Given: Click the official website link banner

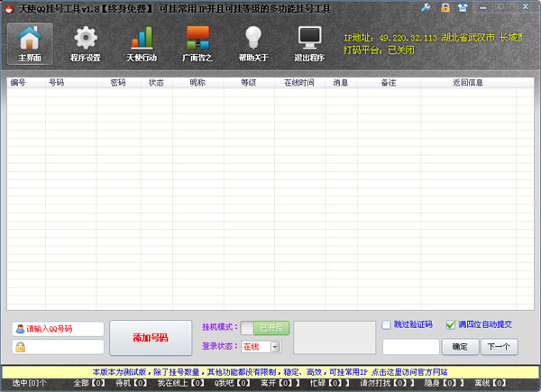Looking at the screenshot, I should [270, 371].
